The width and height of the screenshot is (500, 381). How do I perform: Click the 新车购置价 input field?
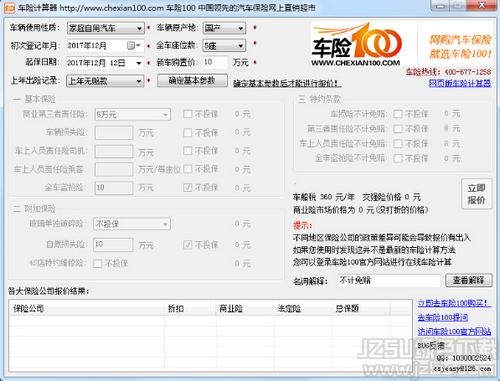pyautogui.click(x=215, y=62)
